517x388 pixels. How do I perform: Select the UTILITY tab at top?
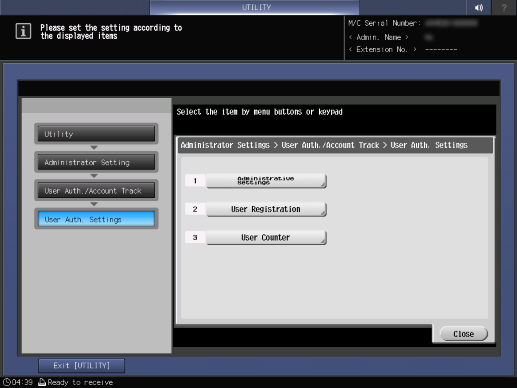(255, 7)
